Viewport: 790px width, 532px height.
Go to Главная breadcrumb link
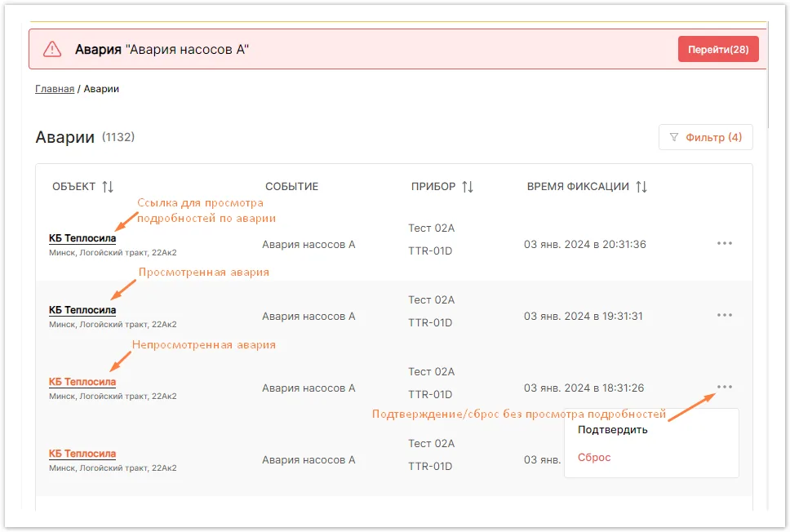pos(55,89)
